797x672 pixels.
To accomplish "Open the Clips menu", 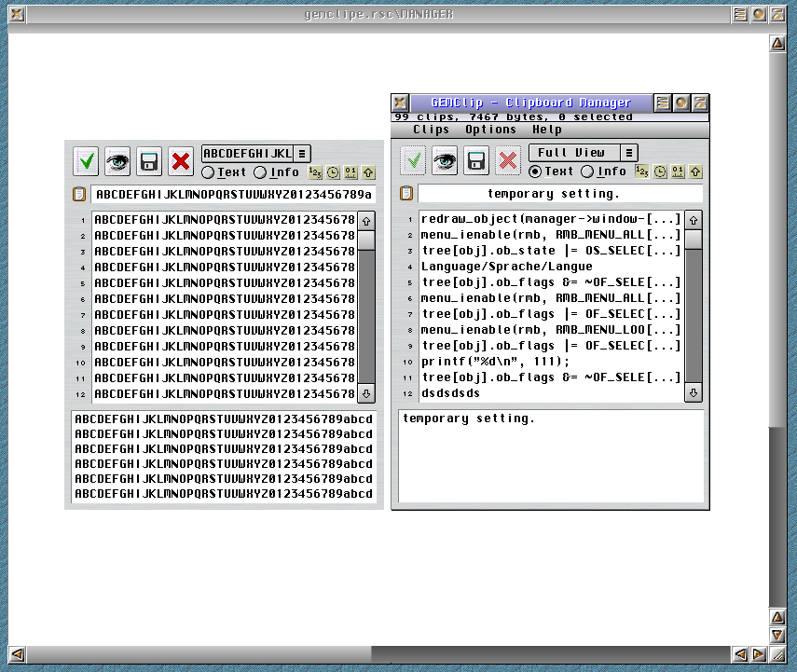I will pos(431,130).
